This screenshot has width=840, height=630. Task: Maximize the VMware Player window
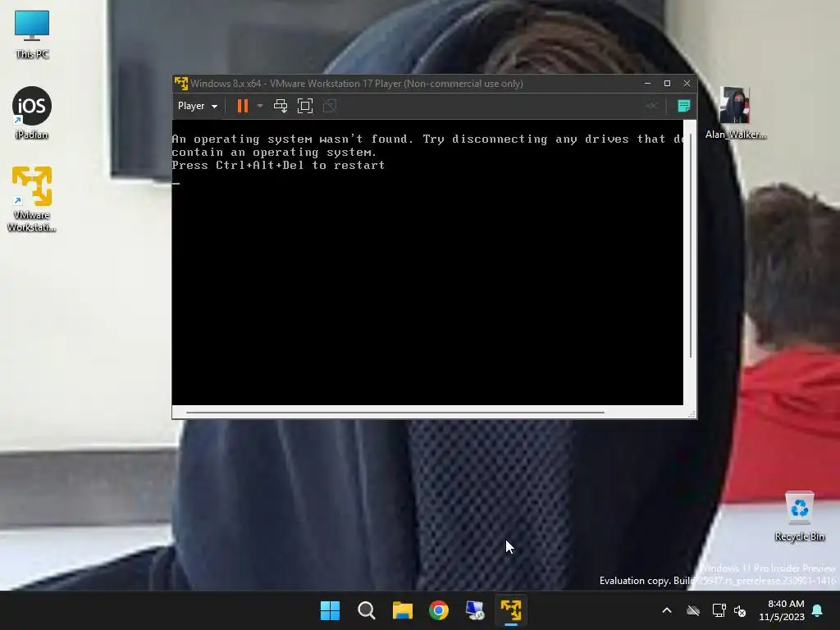(x=667, y=84)
